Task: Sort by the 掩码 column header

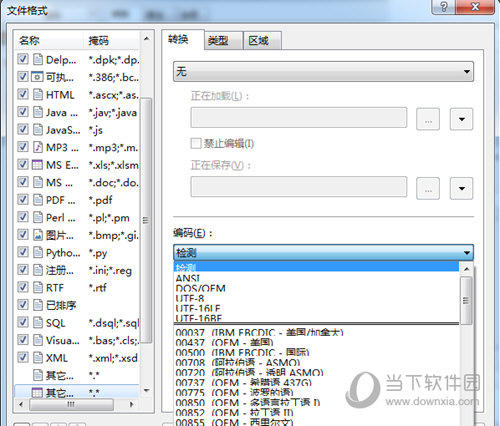Action: tap(111, 40)
